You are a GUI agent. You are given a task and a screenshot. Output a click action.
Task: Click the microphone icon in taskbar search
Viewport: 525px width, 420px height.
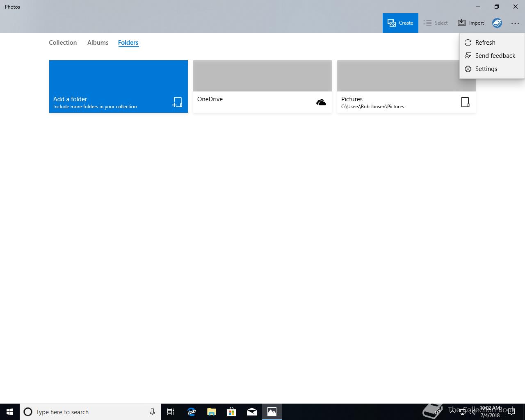(x=152, y=412)
